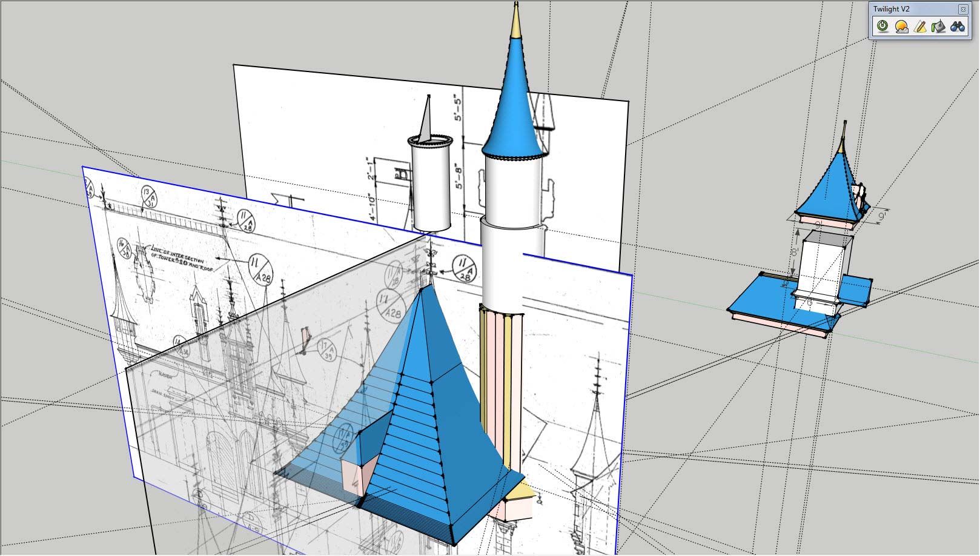Select the fluted yellow and pink tower column
Image resolution: width=980 pixels, height=556 pixels.
tap(500, 388)
